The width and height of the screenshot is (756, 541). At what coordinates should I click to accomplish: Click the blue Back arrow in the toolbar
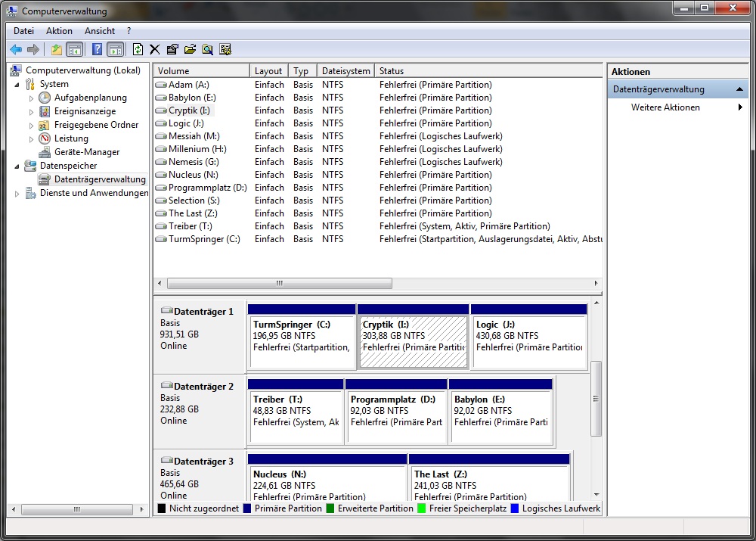pyautogui.click(x=16, y=49)
